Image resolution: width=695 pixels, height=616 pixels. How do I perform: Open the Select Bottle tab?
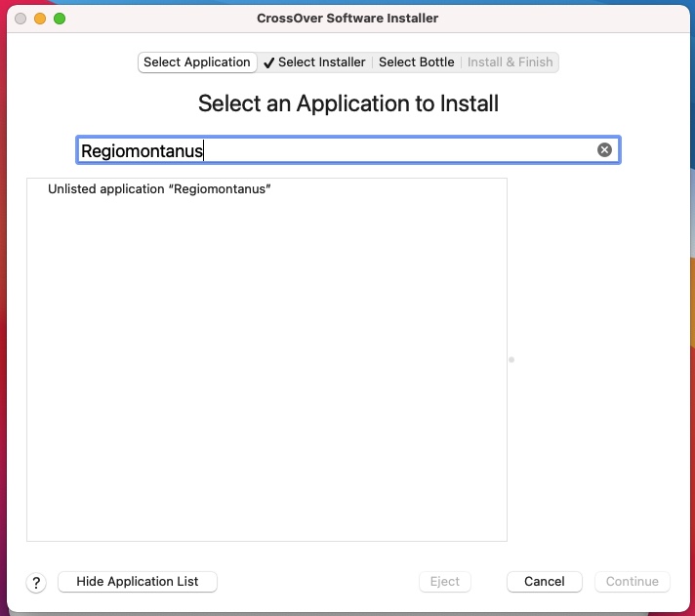point(416,62)
